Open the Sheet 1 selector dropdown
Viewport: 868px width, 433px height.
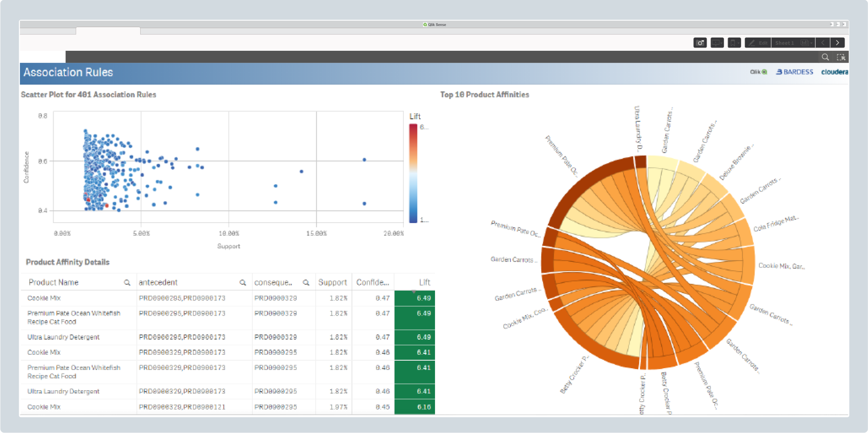pyautogui.click(x=793, y=43)
